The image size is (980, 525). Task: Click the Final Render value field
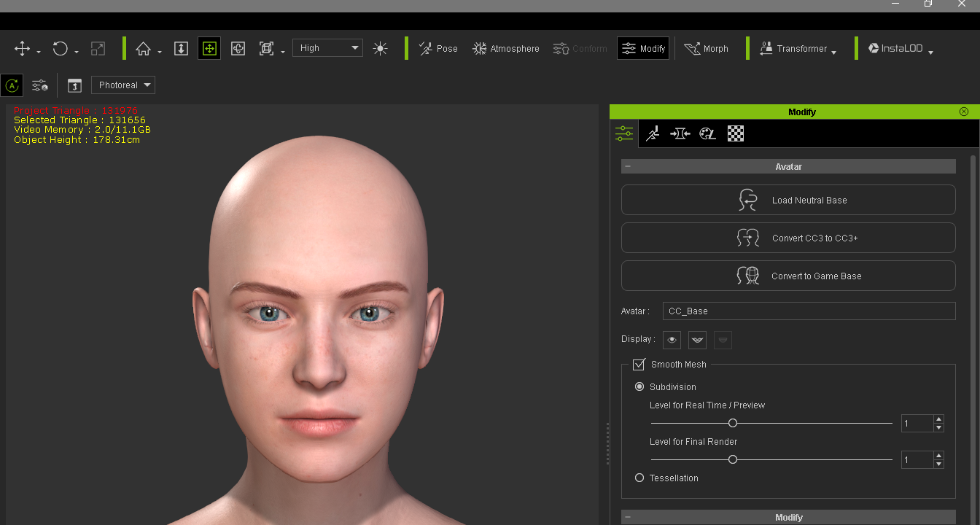click(917, 459)
